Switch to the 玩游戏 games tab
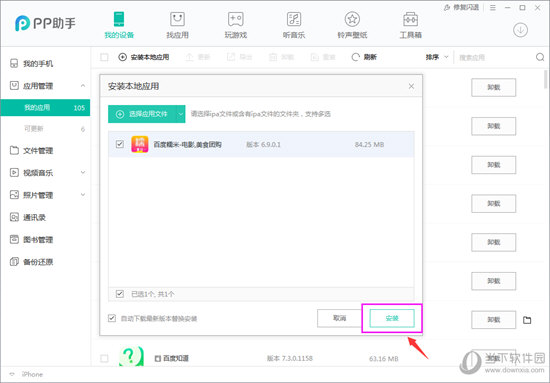 pos(236,25)
